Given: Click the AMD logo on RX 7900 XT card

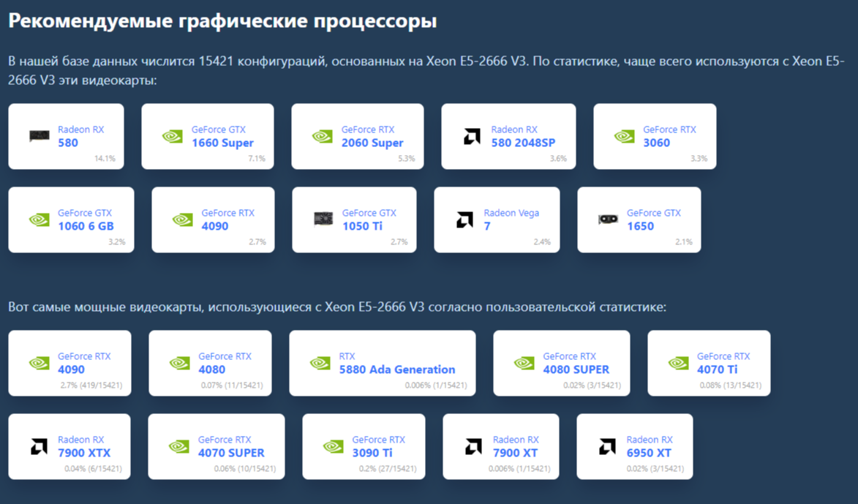Looking at the screenshot, I should 473,446.
